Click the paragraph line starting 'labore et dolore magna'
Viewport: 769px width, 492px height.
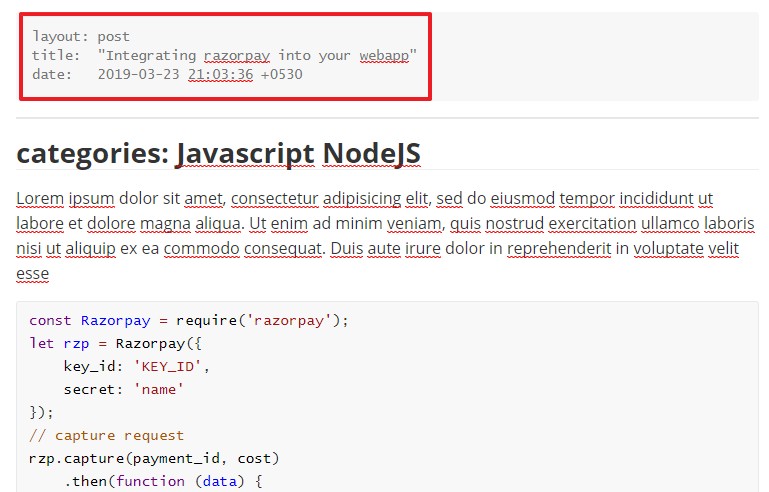[385, 224]
